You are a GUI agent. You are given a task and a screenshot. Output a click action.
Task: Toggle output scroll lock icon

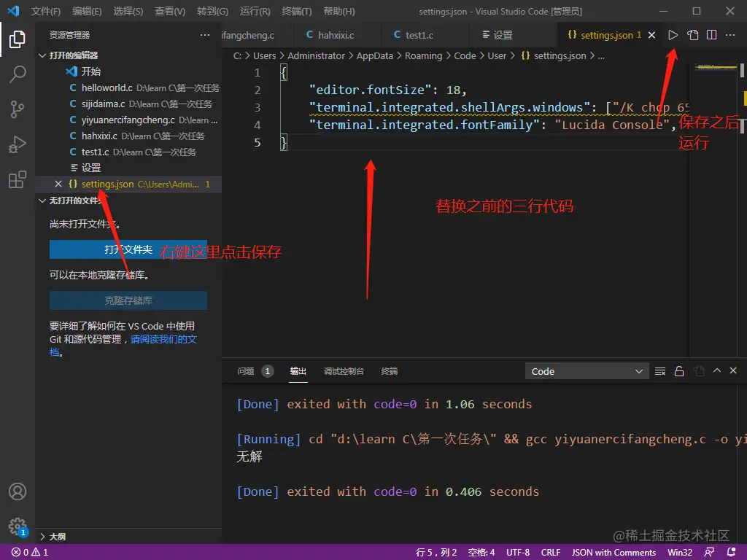(679, 371)
